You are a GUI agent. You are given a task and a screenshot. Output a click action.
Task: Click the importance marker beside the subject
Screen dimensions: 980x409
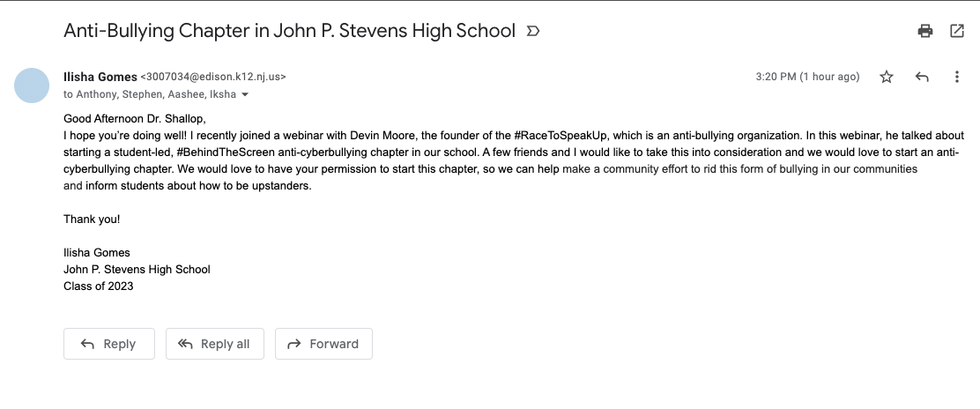[x=532, y=31]
